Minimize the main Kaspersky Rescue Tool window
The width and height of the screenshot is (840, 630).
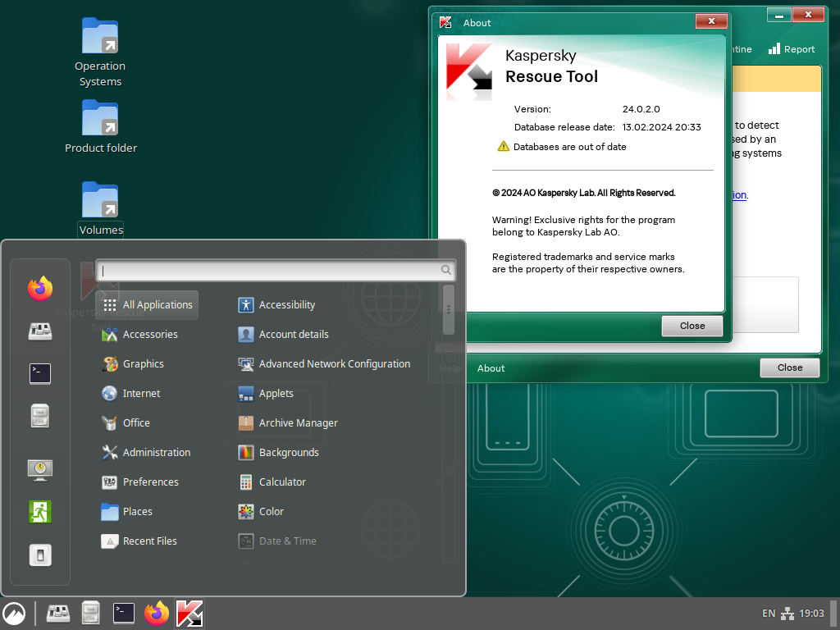pyautogui.click(x=779, y=15)
